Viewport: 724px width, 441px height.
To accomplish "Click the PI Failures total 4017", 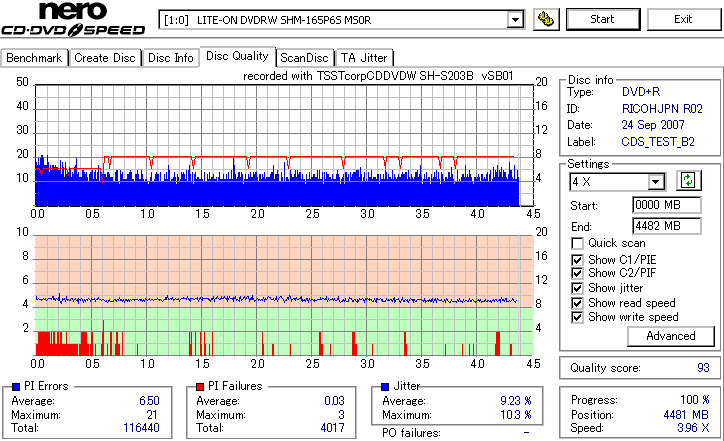I will (332, 428).
